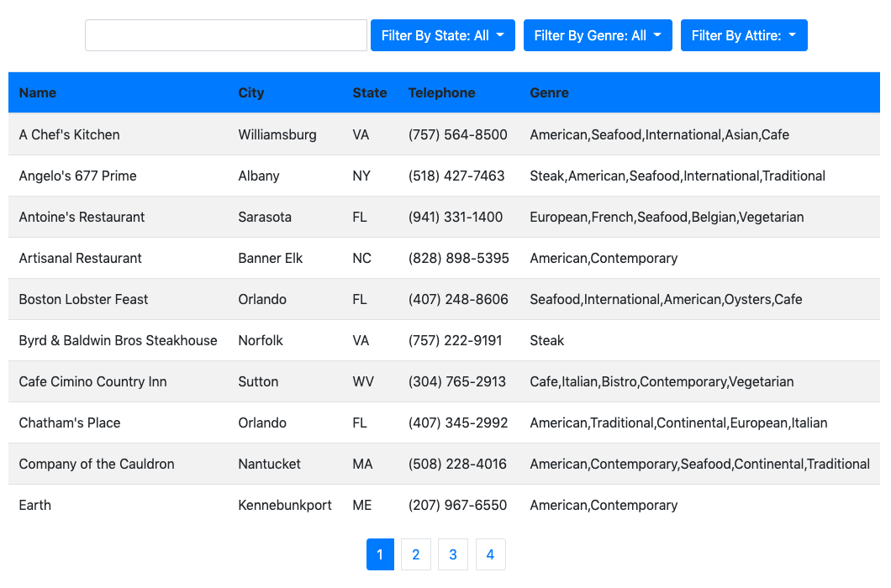Click genre list for Cafe Cimino Country Inn
The image size is (891, 588).
point(662,381)
